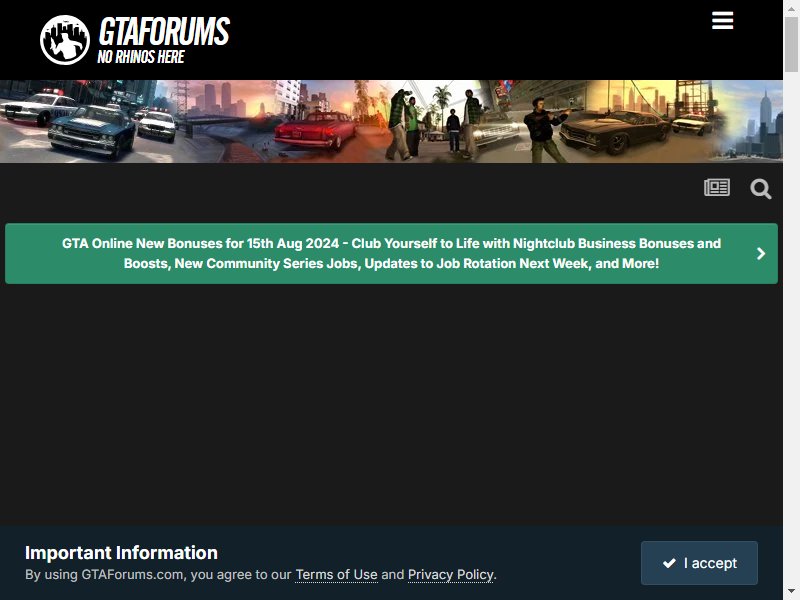
Task: Click the I accept button
Action: [x=699, y=563]
